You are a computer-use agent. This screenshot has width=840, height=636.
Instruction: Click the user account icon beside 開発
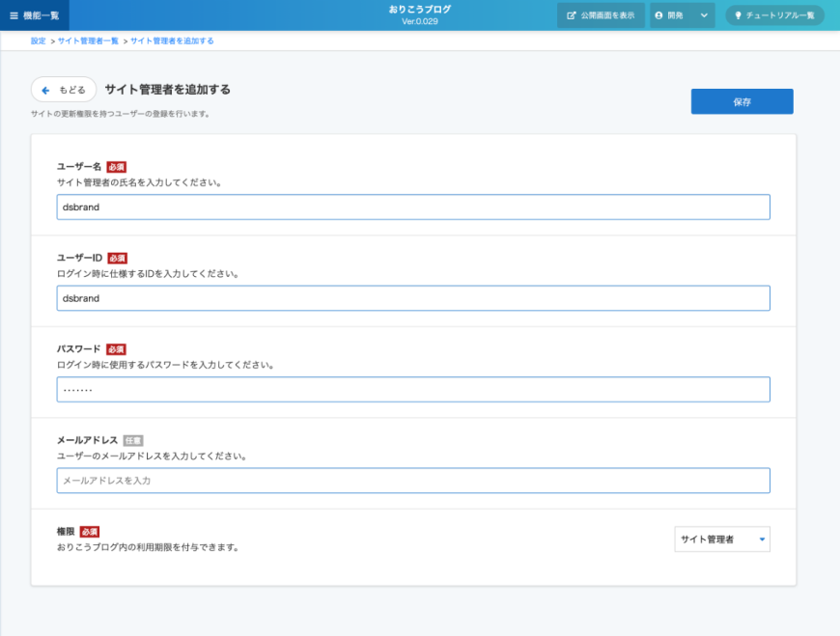click(659, 15)
